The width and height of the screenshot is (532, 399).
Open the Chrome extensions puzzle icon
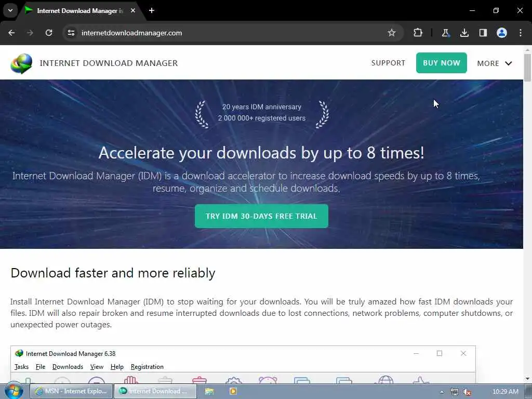418,33
